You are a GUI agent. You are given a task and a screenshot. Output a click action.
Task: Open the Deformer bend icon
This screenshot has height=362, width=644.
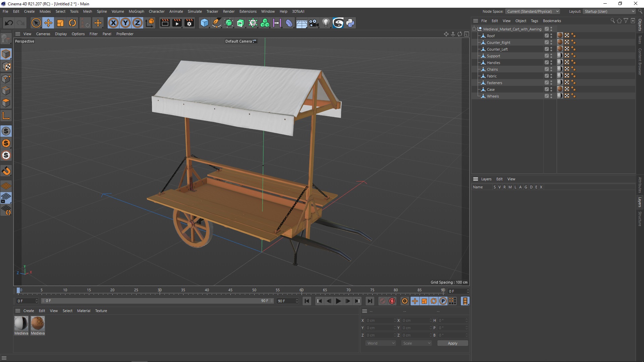pyautogui.click(x=289, y=23)
